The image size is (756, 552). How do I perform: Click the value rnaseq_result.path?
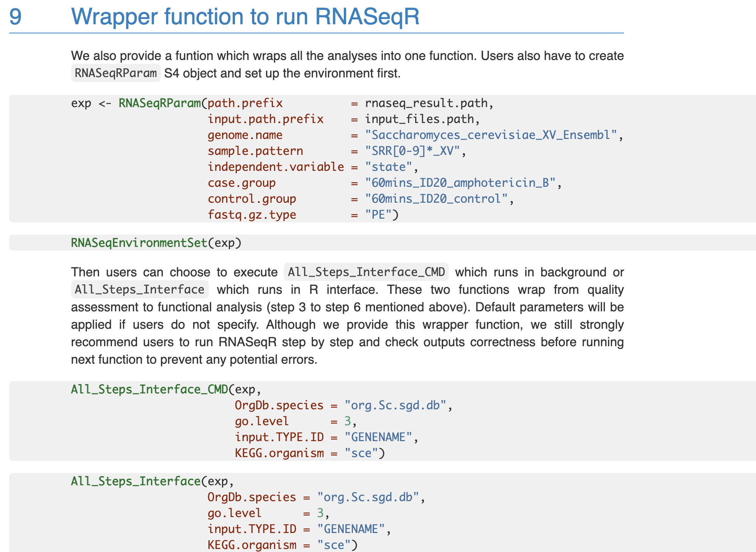coord(426,103)
